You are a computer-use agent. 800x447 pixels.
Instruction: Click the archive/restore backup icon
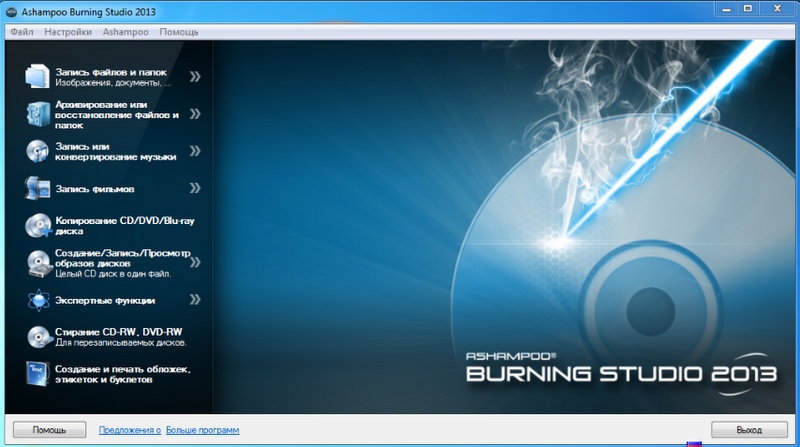coord(38,114)
